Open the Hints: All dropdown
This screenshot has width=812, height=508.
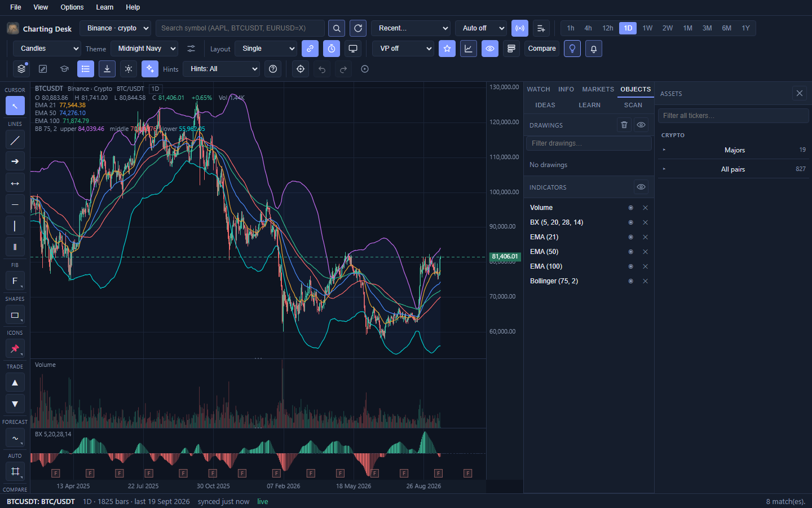221,69
